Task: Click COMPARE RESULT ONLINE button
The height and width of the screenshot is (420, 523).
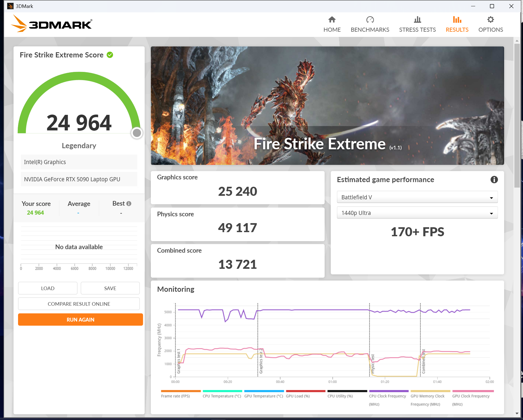Action: [79, 304]
